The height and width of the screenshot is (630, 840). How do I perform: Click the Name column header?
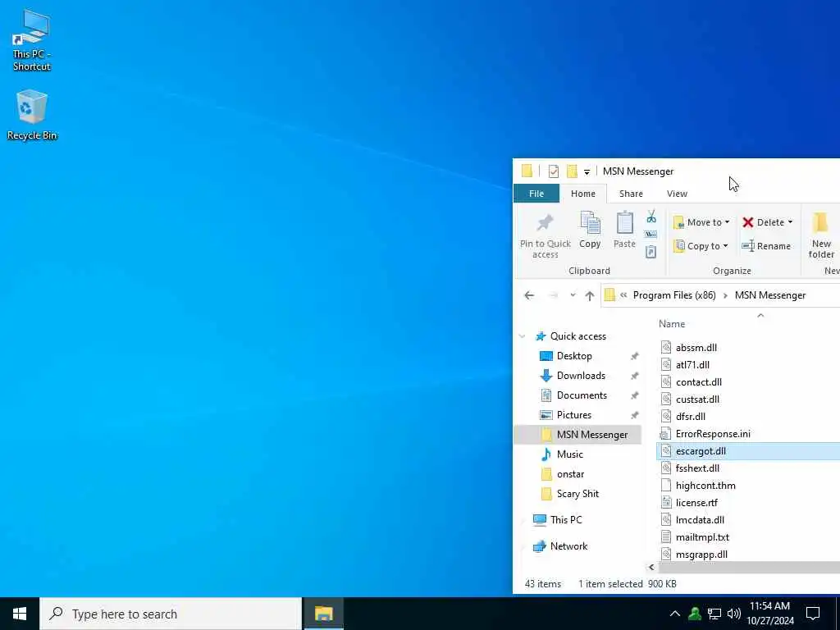pos(672,323)
